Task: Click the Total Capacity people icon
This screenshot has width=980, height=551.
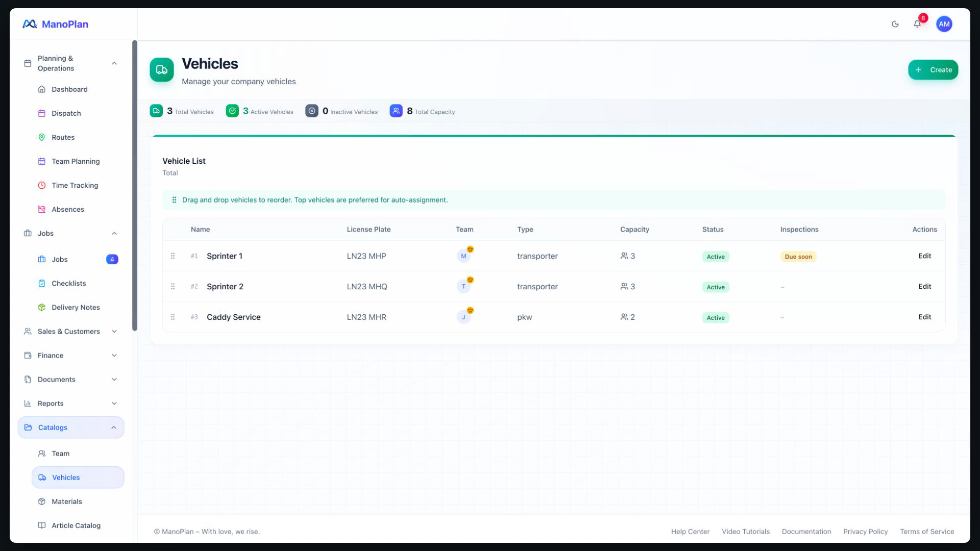Action: [396, 111]
